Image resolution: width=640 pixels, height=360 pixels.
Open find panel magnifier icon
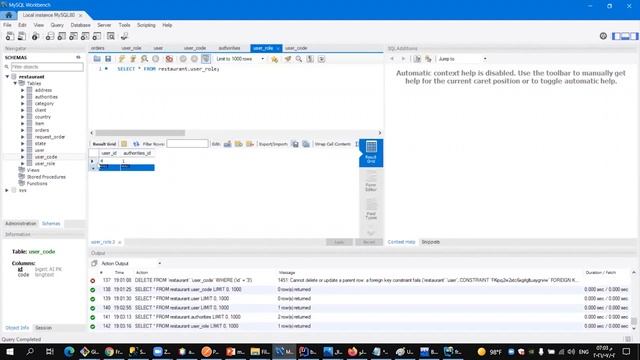[x=299, y=59]
